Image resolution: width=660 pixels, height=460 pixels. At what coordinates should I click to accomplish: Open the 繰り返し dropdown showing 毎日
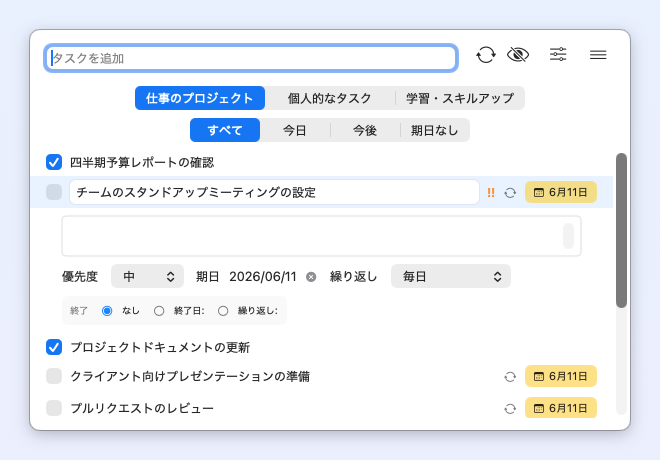pyautogui.click(x=451, y=277)
